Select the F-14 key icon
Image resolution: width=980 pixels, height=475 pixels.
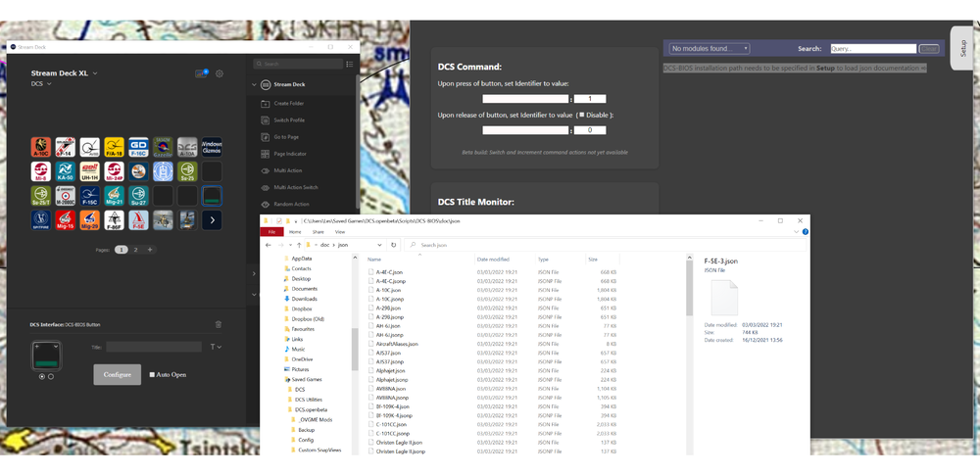[65, 147]
